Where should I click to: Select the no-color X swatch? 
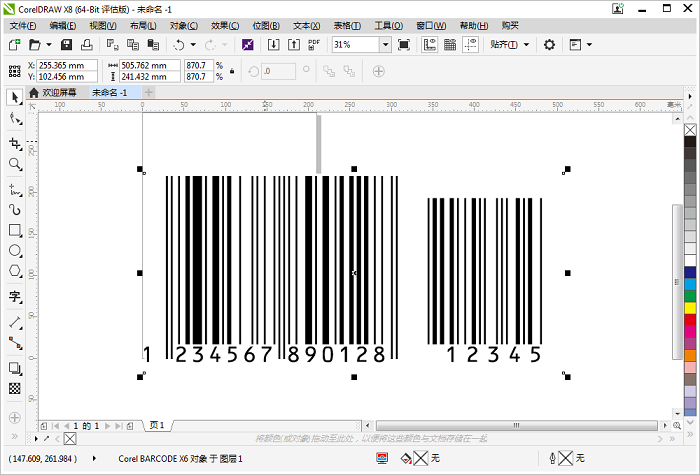point(690,130)
